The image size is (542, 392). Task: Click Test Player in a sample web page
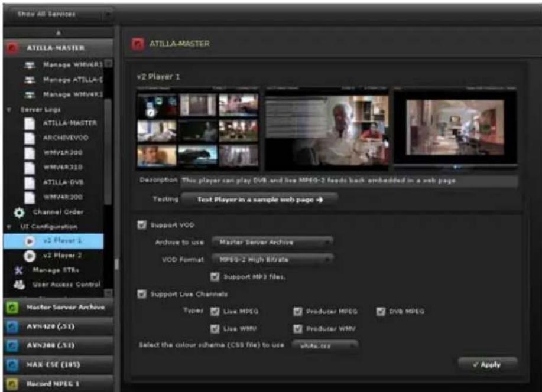click(x=259, y=200)
